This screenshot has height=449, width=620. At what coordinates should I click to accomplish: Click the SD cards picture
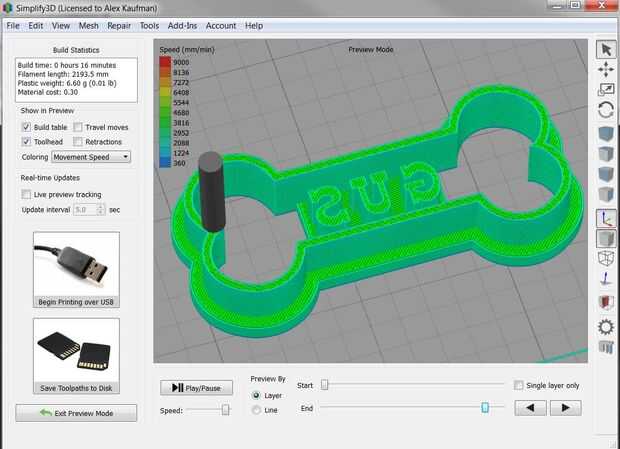click(x=76, y=351)
